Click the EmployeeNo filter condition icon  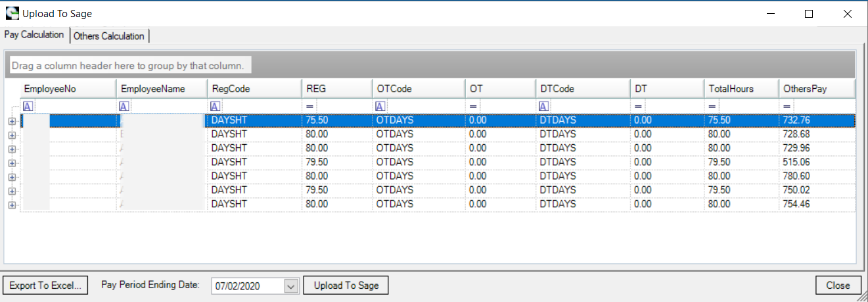click(28, 106)
